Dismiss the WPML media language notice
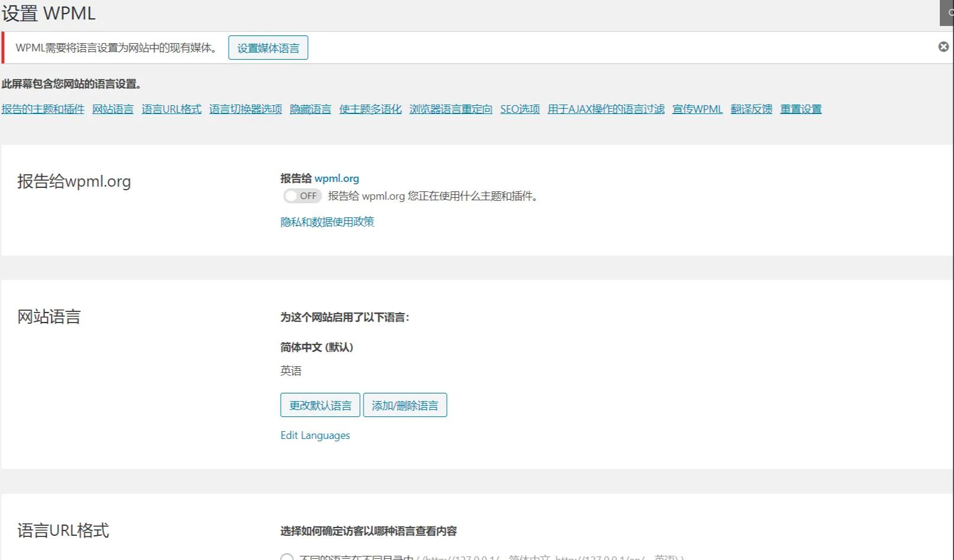Viewport: 954px width, 560px height. click(x=943, y=47)
